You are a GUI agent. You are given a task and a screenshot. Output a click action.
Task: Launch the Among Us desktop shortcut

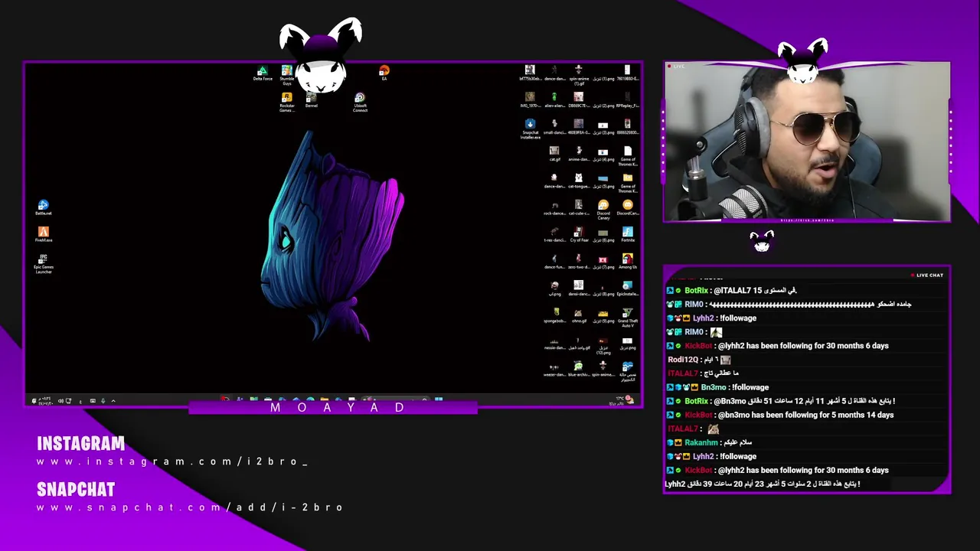tap(628, 261)
